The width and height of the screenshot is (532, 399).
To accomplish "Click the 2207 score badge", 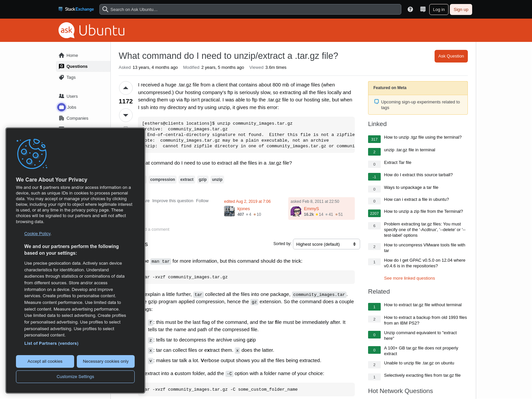I will point(374,213).
